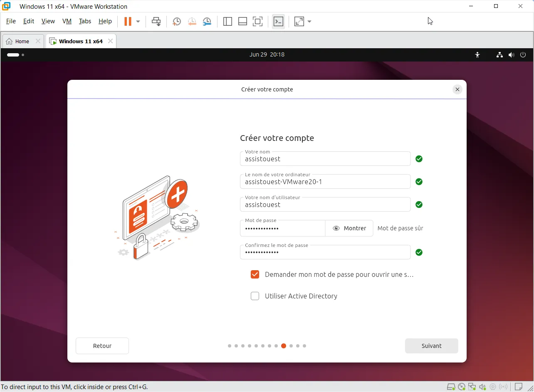Click the network adapter status bar icon
Viewport: 534px width, 392px height.
[x=472, y=387]
